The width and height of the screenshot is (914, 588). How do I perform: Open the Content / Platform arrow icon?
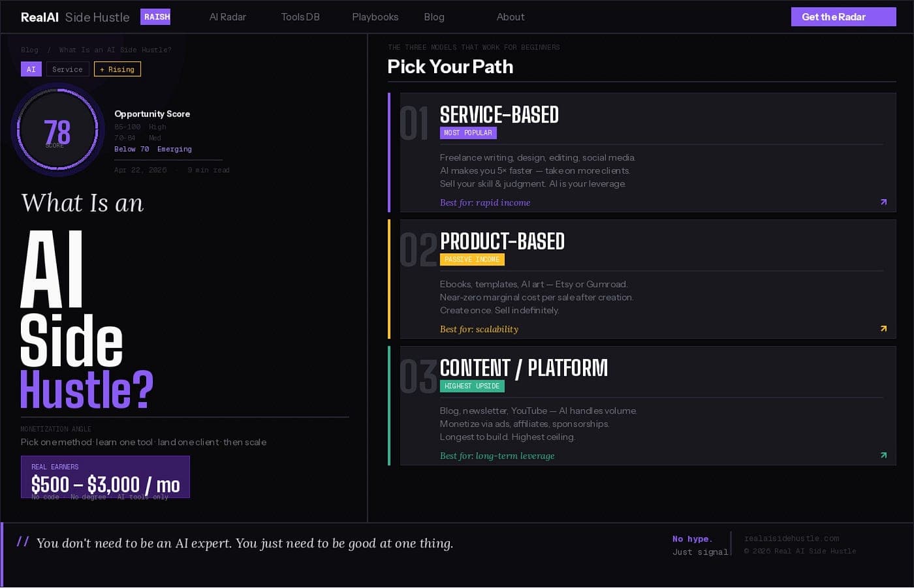click(883, 456)
